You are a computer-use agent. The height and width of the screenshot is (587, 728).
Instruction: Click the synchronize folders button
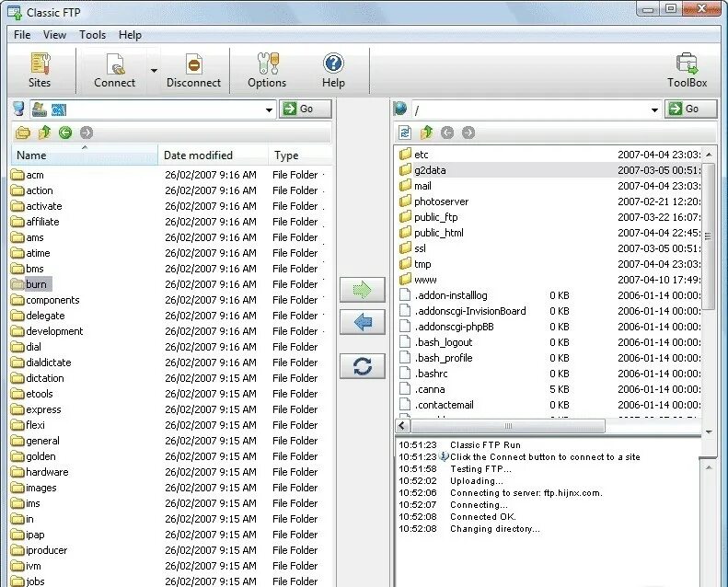362,366
